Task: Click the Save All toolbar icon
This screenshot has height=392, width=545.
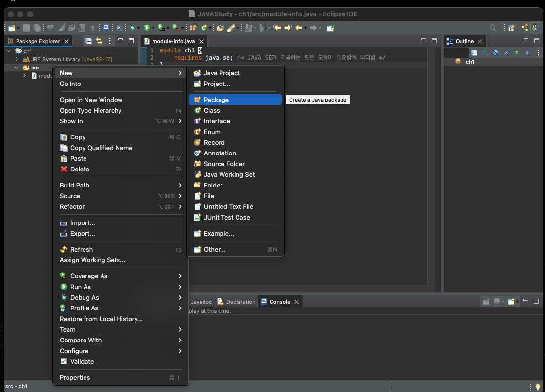Action: click(x=37, y=28)
